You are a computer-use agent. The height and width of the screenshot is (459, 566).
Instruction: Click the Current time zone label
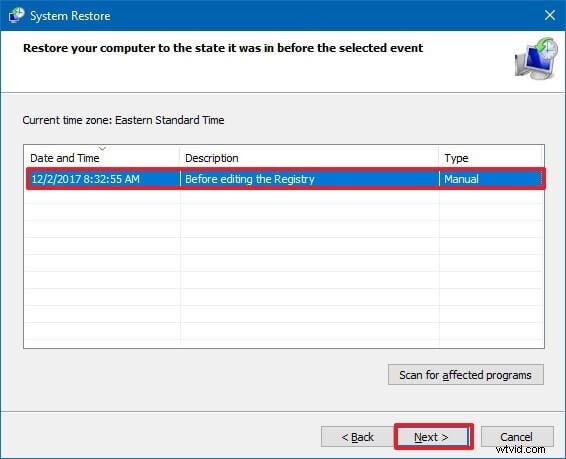pyautogui.click(x=123, y=120)
